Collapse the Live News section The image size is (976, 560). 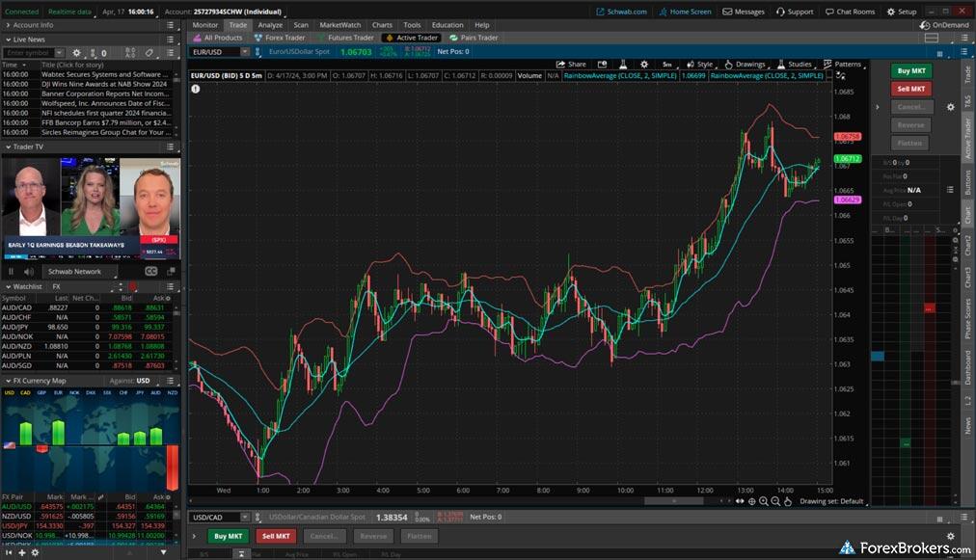[x=8, y=40]
